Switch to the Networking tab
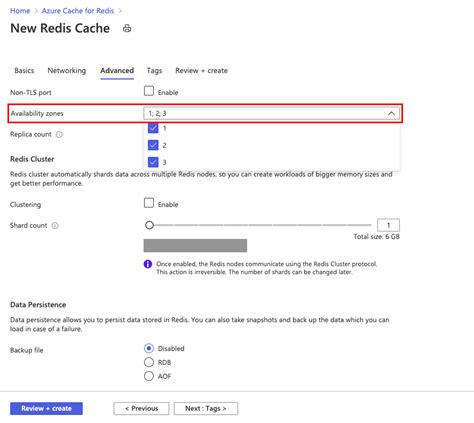Viewport: 474px width, 423px height. 67,71
